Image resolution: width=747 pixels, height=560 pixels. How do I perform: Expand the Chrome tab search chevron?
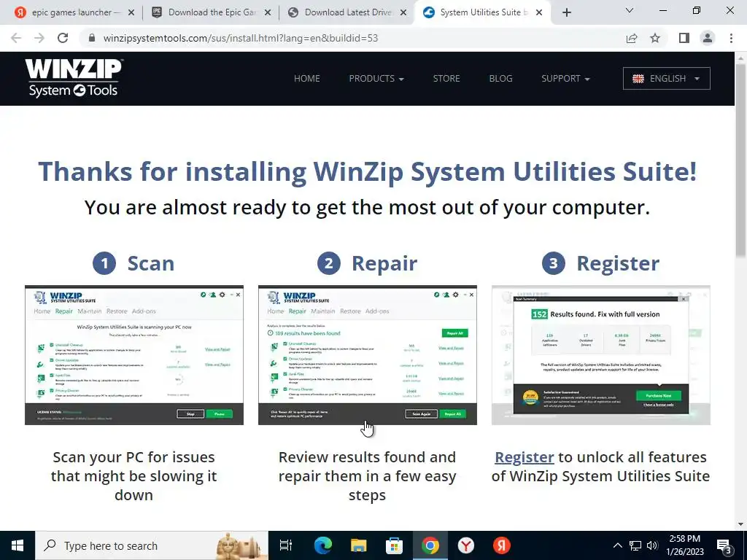pyautogui.click(x=629, y=10)
